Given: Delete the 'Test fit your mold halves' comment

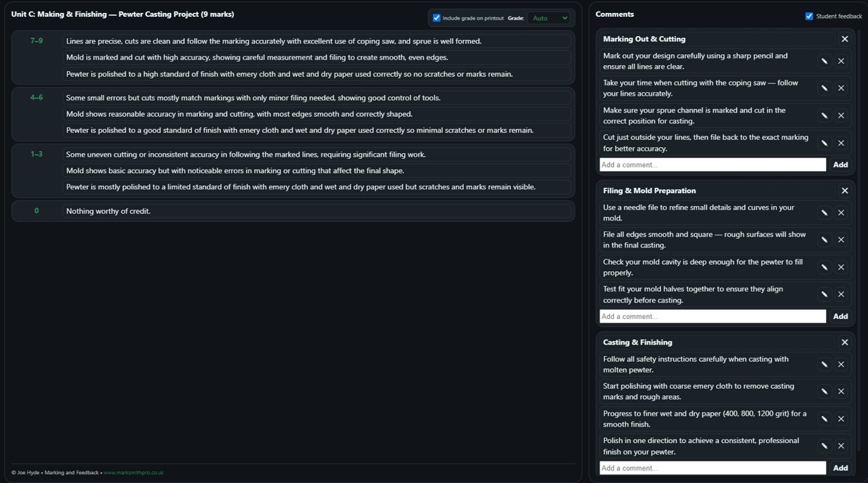Looking at the screenshot, I should point(841,294).
